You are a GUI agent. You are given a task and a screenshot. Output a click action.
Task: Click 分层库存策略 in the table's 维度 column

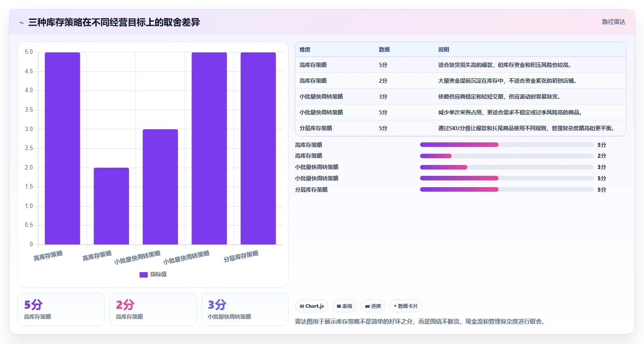[x=316, y=128]
